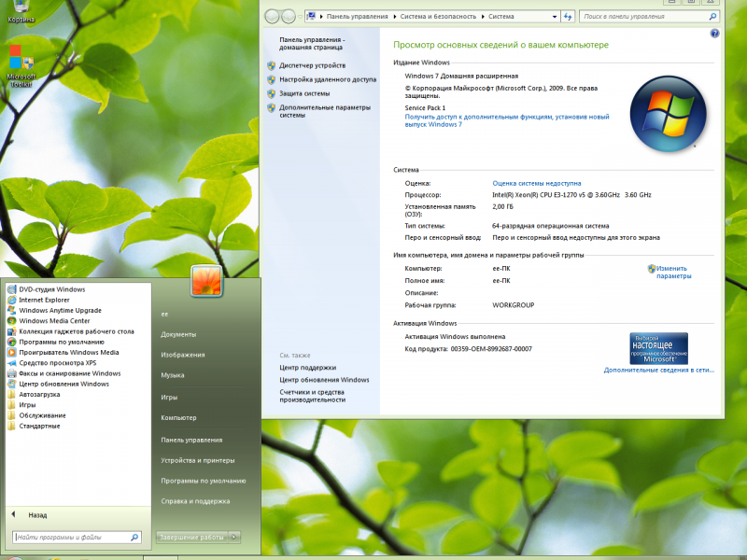Open the ee user folder in Start menu

164,315
